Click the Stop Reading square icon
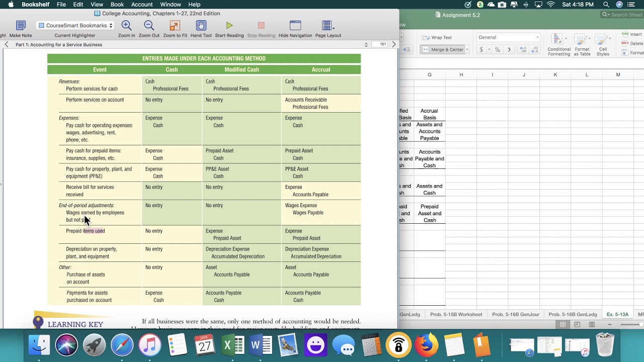This screenshot has height=362, width=644. pyautogui.click(x=261, y=26)
